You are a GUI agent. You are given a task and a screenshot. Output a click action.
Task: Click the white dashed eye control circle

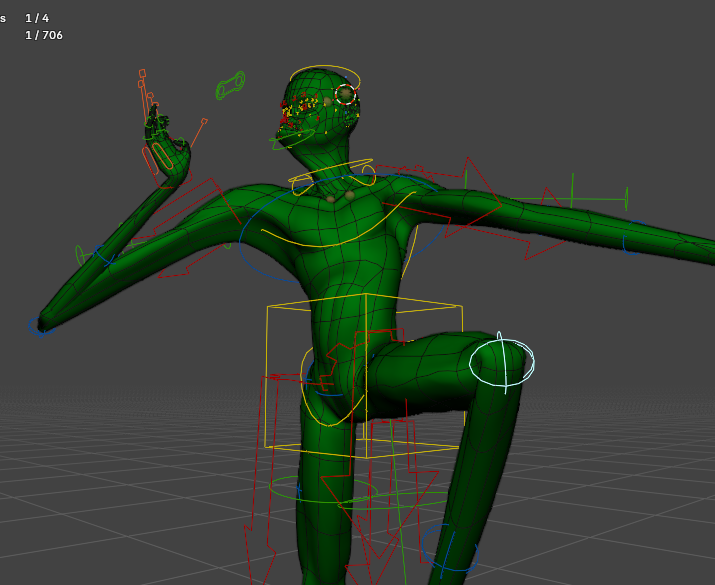pos(345,94)
